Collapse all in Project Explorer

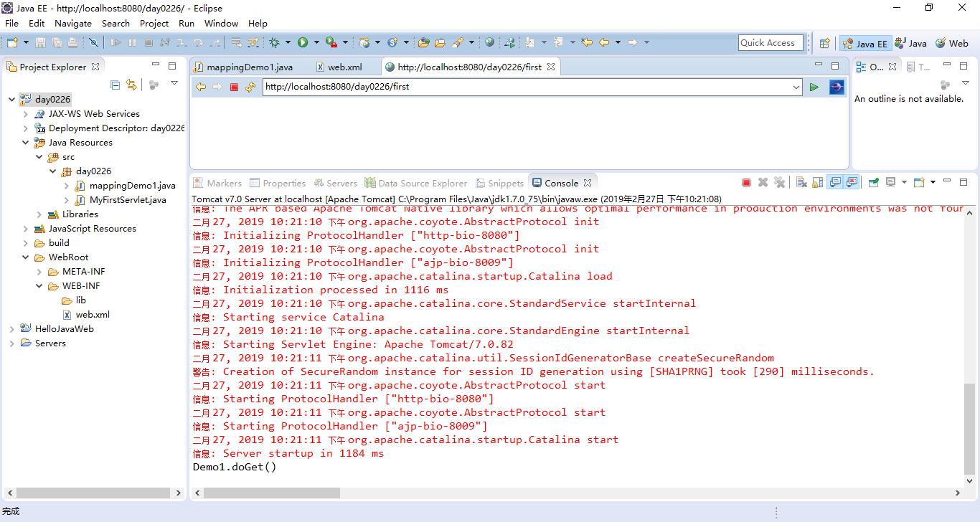[x=115, y=85]
